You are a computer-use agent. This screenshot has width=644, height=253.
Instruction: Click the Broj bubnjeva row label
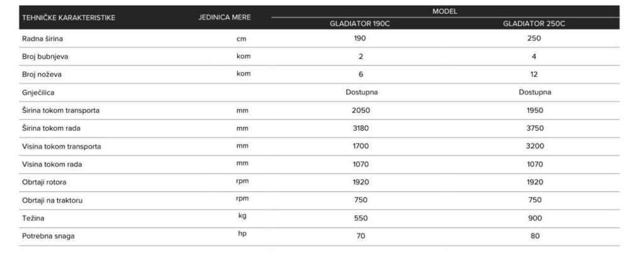point(46,56)
